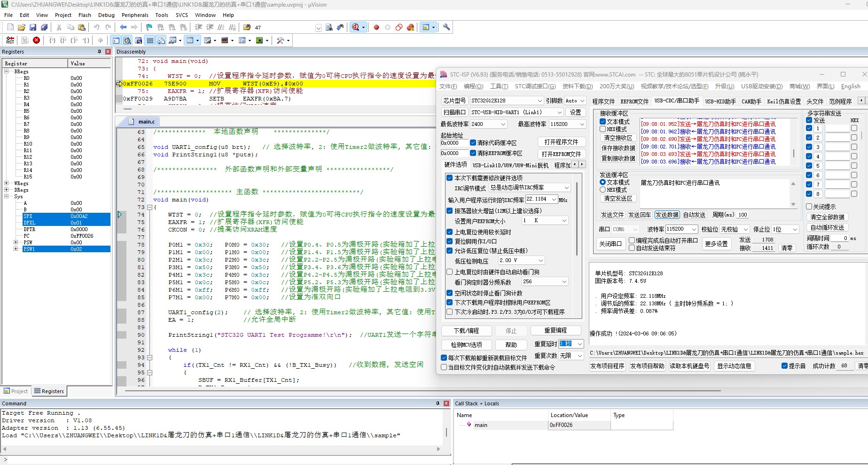The height and width of the screenshot is (465, 868).
Task: Collapse the BRegs node in Registers tree
Action: click(x=7, y=71)
